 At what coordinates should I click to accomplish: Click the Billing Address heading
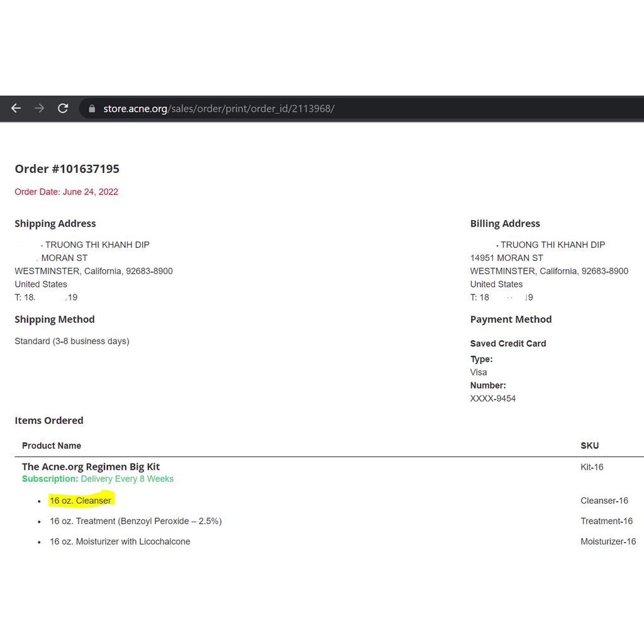(x=505, y=223)
